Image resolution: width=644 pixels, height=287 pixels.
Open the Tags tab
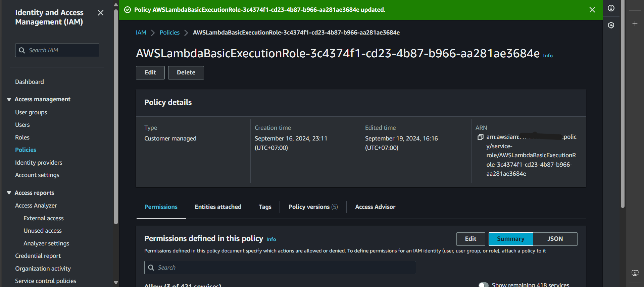265,207
